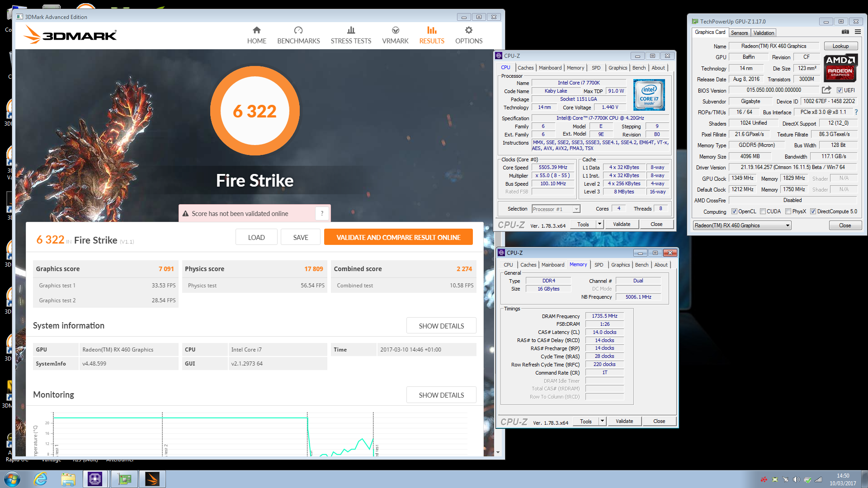Click the LOAD button
The height and width of the screenshot is (488, 868).
click(x=256, y=237)
